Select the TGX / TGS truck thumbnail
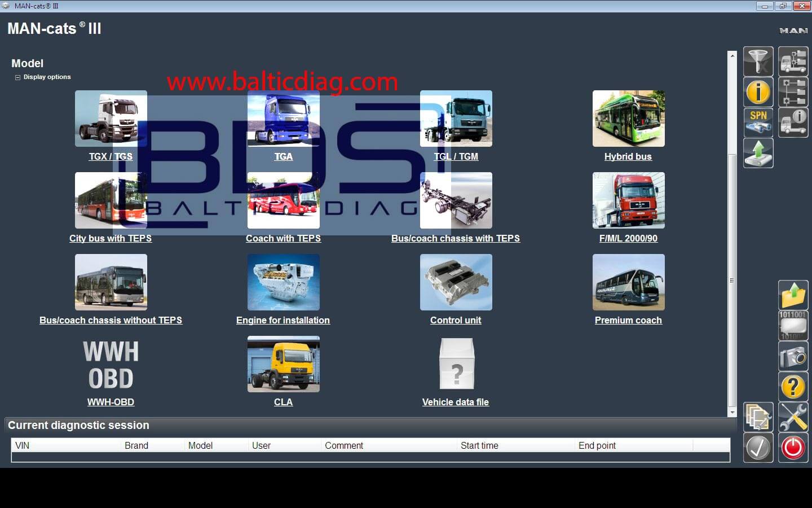 [x=111, y=119]
